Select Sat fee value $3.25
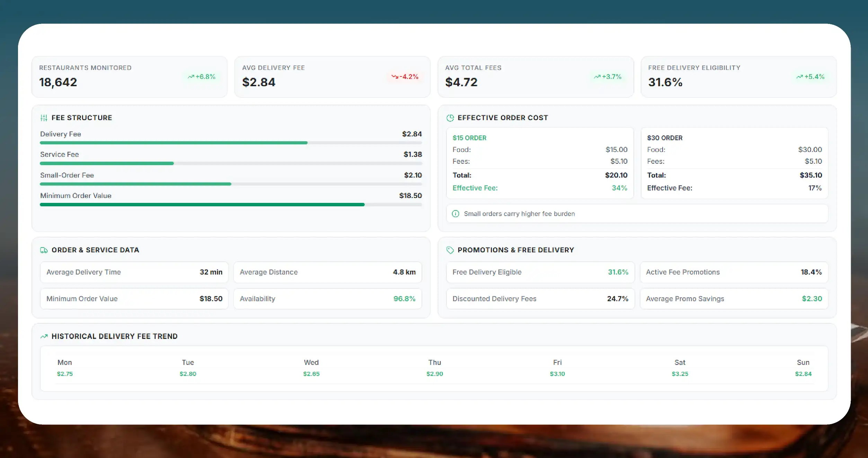 coord(680,374)
